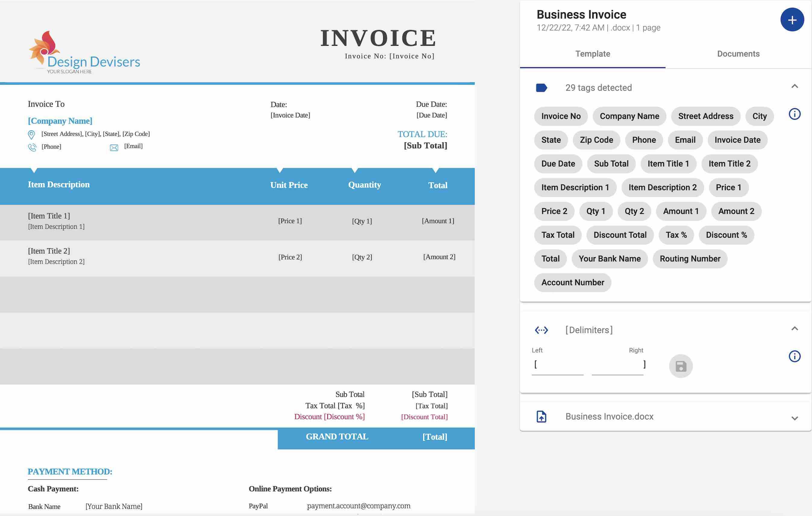Screen dimensions: 812x516
Task: Click the info icon in Delimiters section
Action: point(794,356)
